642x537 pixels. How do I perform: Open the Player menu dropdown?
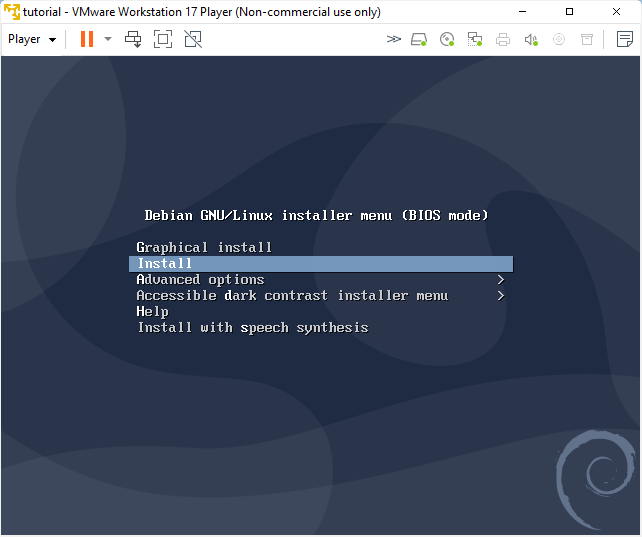point(32,39)
